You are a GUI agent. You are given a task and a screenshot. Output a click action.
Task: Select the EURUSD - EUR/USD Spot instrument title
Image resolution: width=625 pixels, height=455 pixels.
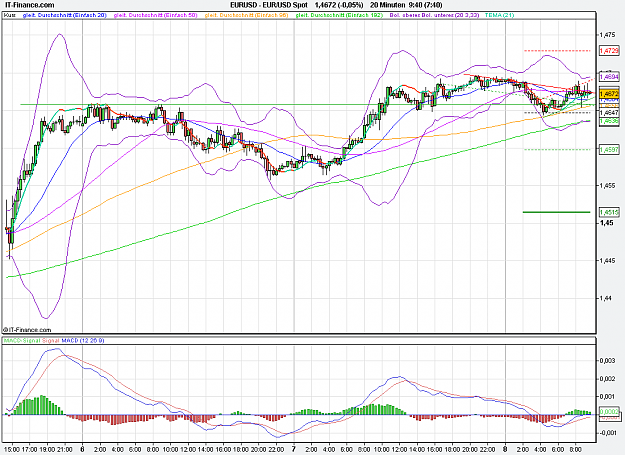coord(269,5)
